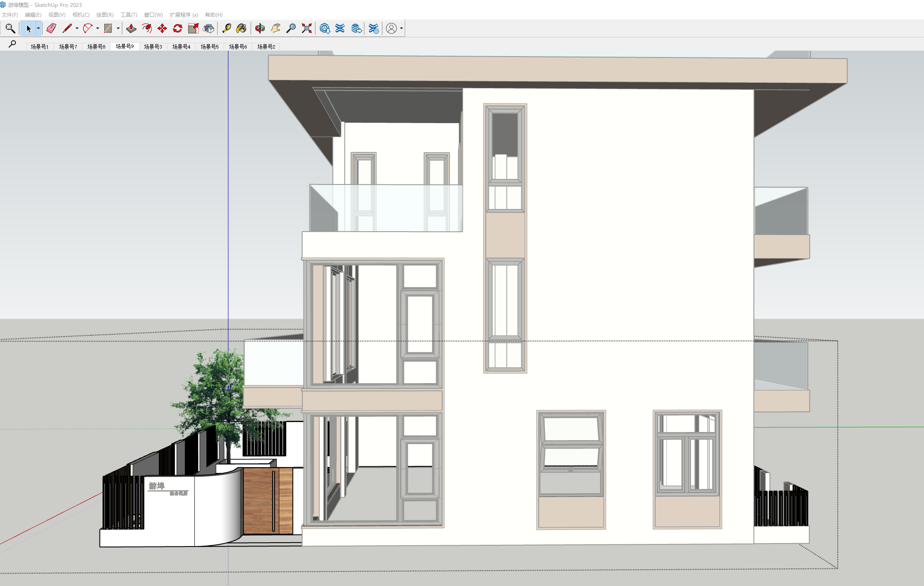The width and height of the screenshot is (924, 586).
Task: Switch to scene tab 场景号1
Action: [x=39, y=46]
